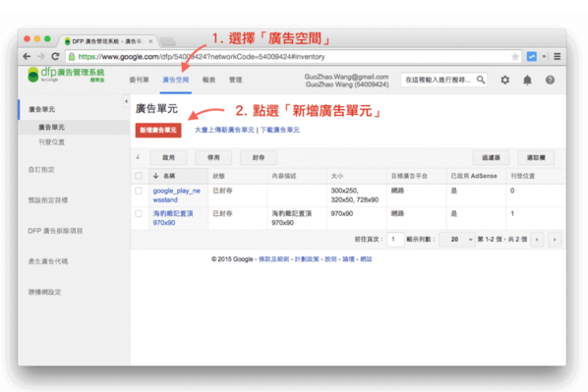Screen dimensions: 588x392
Task: Click the browser address bar URL
Action: pyautogui.click(x=202, y=57)
